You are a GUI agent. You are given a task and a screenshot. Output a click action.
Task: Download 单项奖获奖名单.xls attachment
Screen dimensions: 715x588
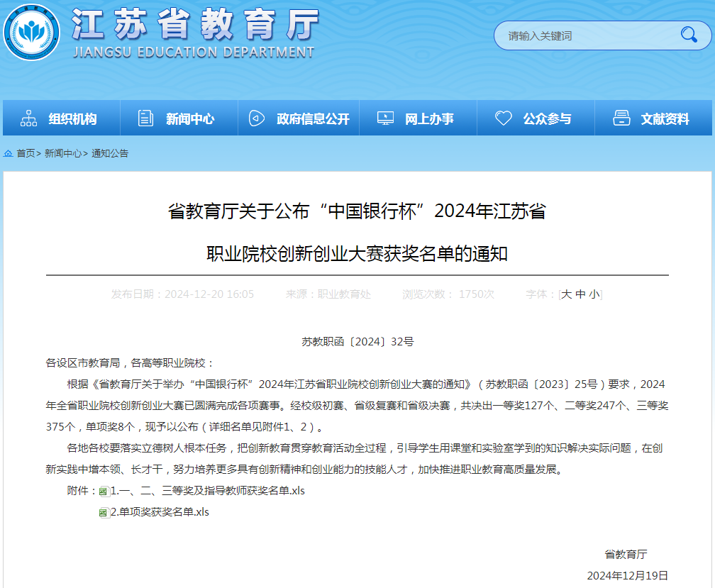pos(160,512)
